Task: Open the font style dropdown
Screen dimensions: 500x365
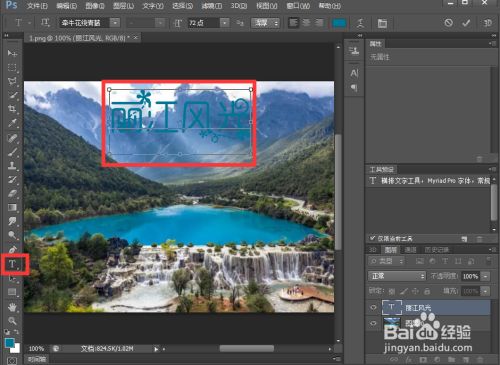Action: [x=161, y=23]
